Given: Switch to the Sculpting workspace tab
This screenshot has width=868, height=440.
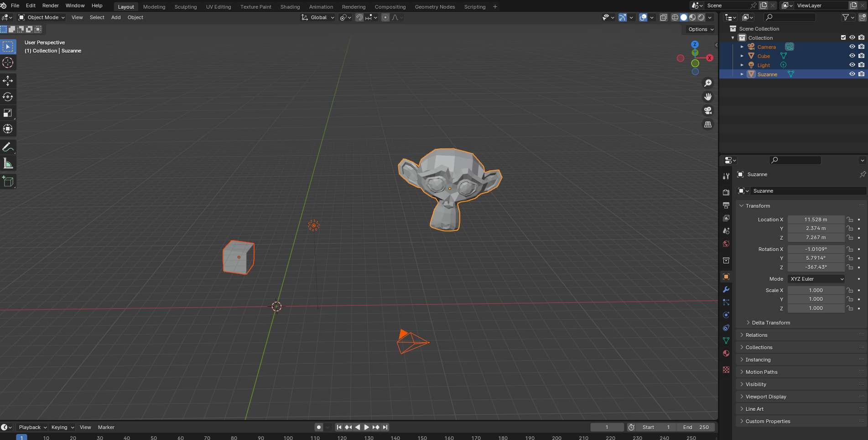Looking at the screenshot, I should [x=186, y=7].
